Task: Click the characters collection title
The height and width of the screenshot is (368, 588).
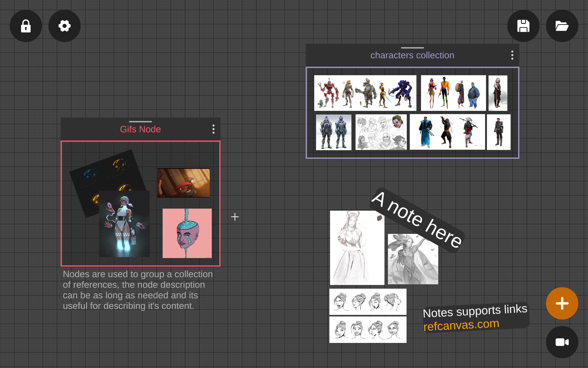Action: [412, 55]
